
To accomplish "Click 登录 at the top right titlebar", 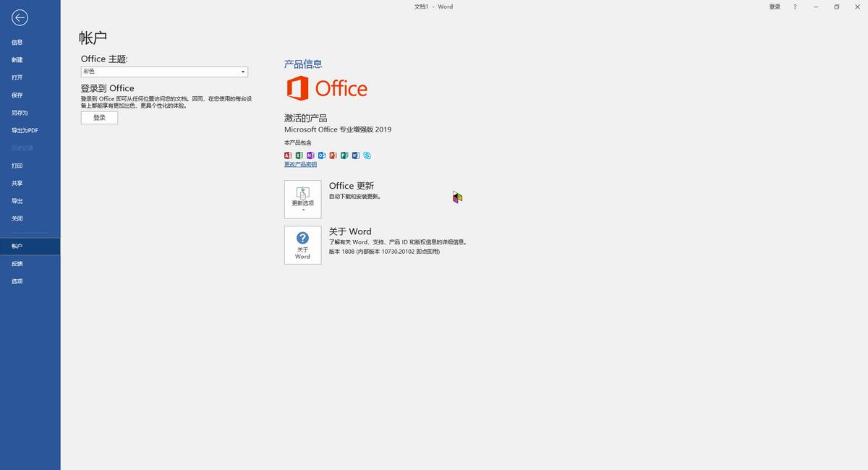I will [x=775, y=7].
